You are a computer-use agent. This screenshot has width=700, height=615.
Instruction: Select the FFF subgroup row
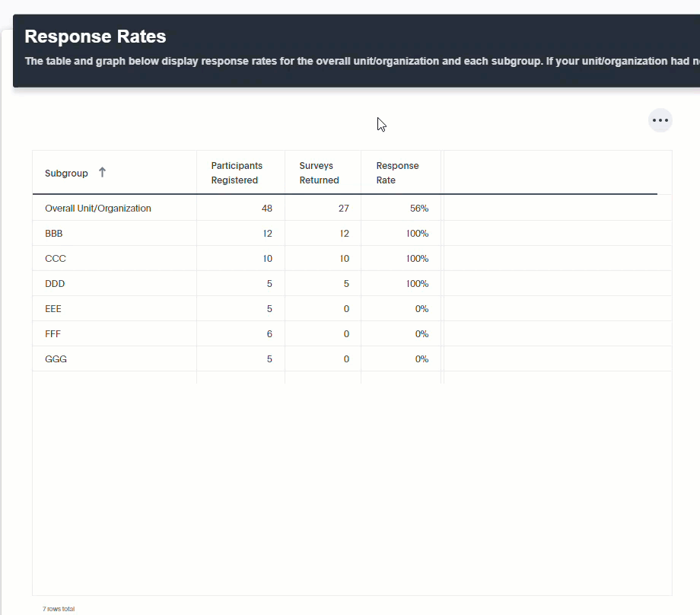click(352, 333)
